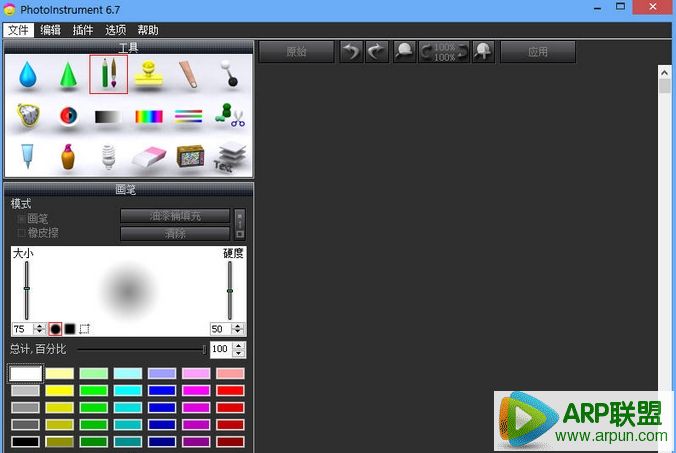Adjust the 硬度 vertical slider
This screenshot has height=453, width=676.
pyautogui.click(x=230, y=290)
